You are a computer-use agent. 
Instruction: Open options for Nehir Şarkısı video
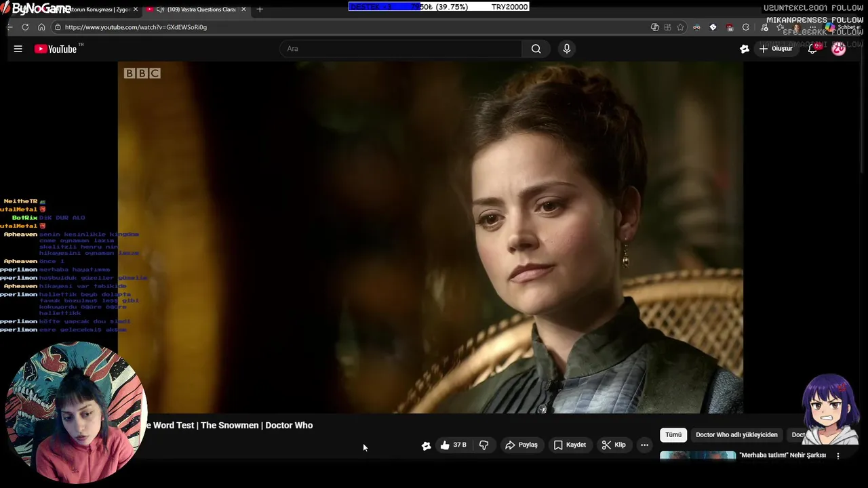(838, 456)
